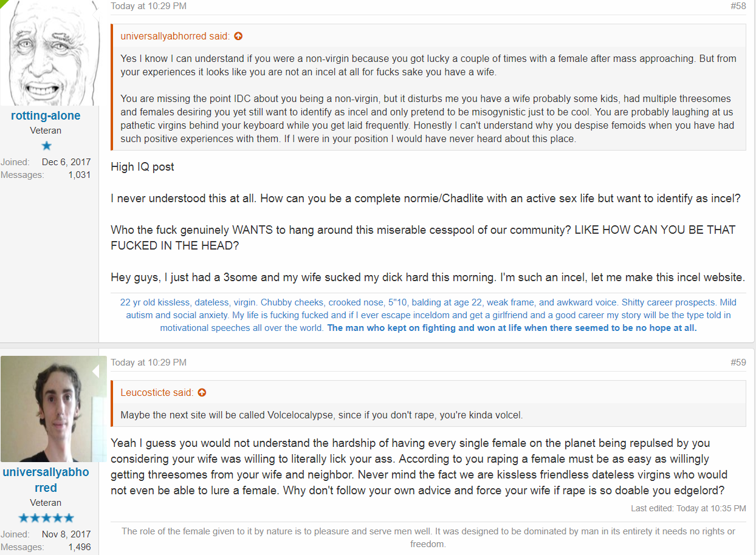Open post permalink #59

(x=738, y=363)
